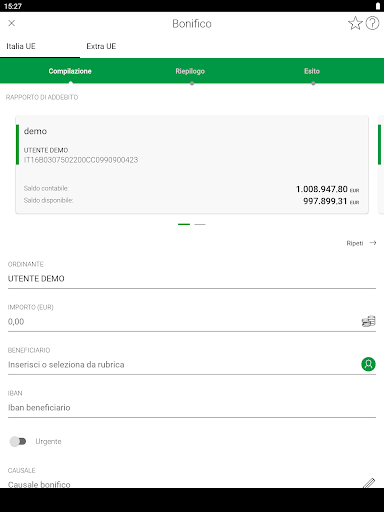This screenshot has width=384, height=512.
Task: Select the first account page indicator
Action: click(184, 224)
